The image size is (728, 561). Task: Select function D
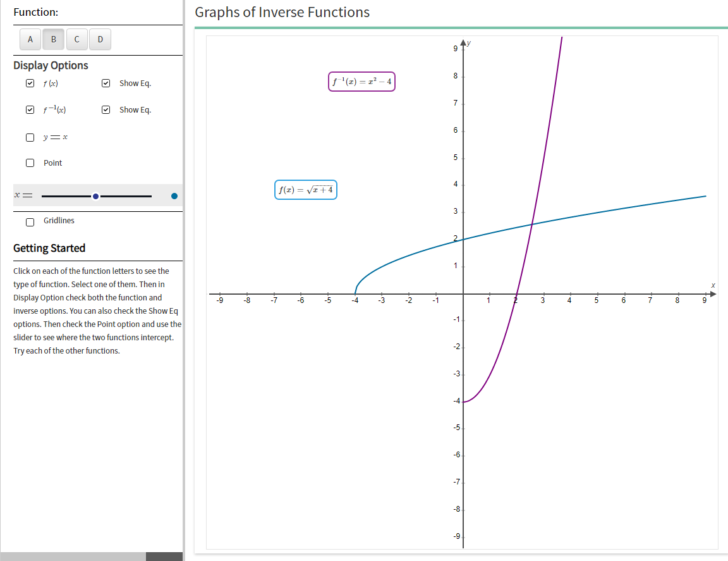(x=100, y=39)
